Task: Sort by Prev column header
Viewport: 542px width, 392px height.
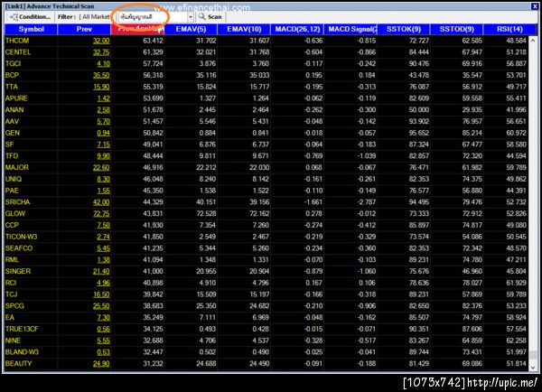Action: point(84,29)
